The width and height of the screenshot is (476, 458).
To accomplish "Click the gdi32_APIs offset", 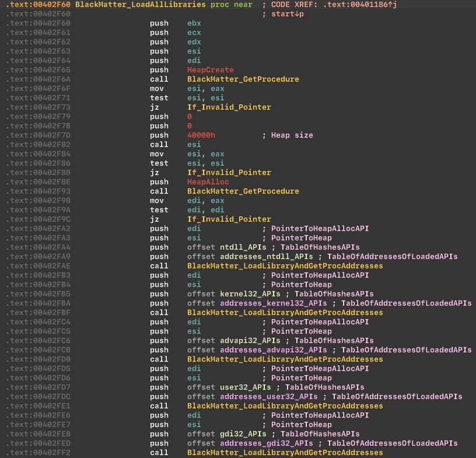I will (x=243, y=434).
